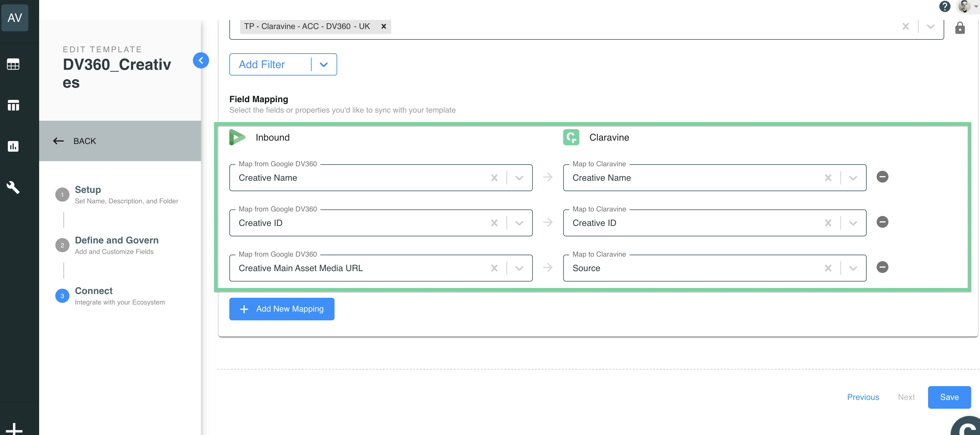Expand the Claravine Creative ID target dropdown
This screenshot has height=435, width=980.
coord(853,223)
